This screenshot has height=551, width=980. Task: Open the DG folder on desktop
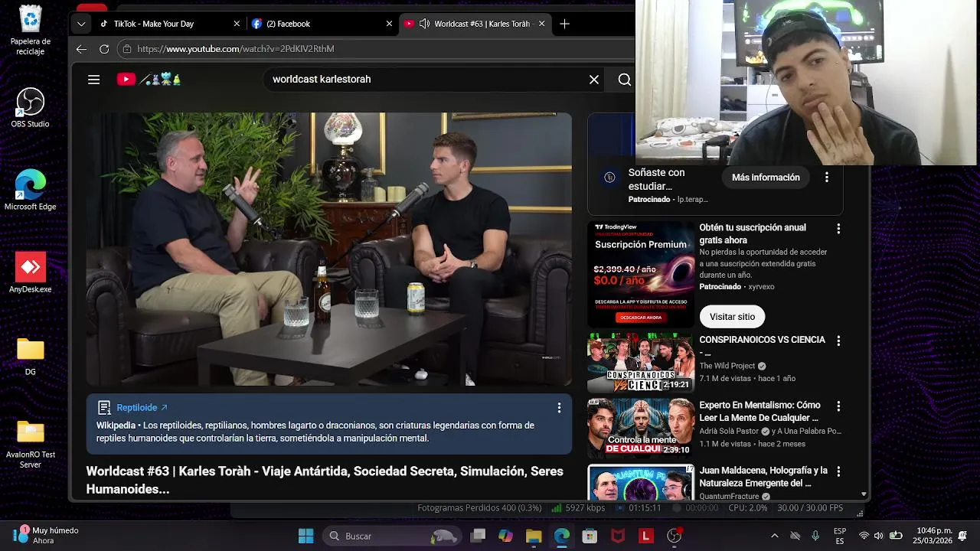tap(31, 357)
